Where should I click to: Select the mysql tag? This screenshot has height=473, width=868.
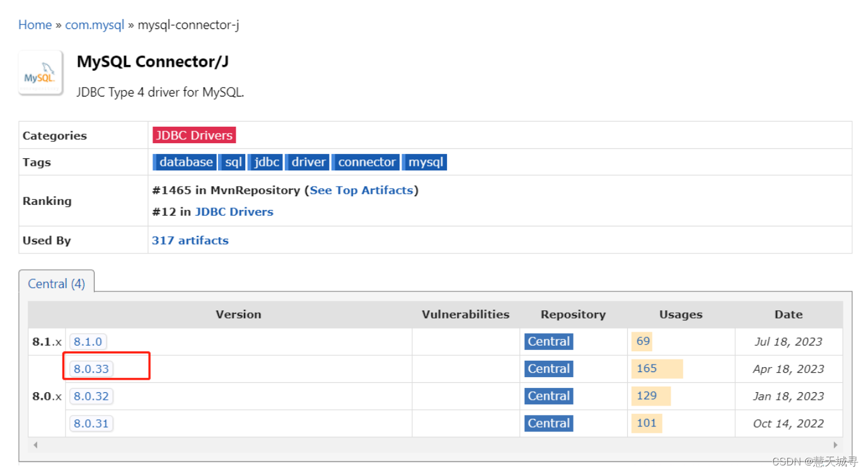425,162
